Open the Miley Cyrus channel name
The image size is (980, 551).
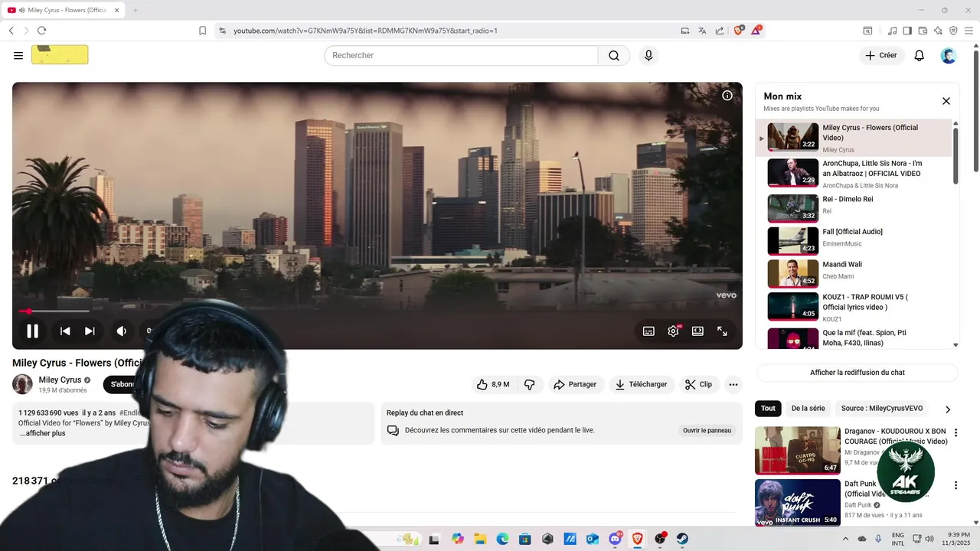pyautogui.click(x=60, y=380)
